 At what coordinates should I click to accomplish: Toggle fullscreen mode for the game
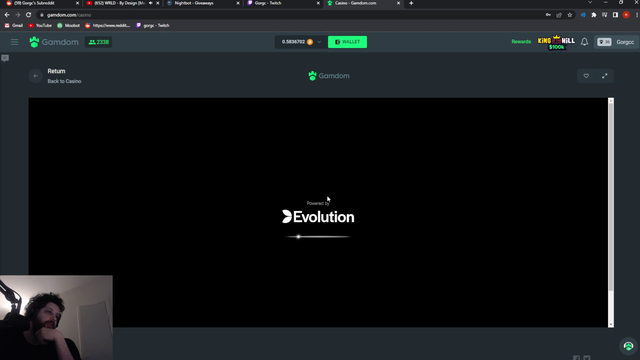[x=604, y=76]
